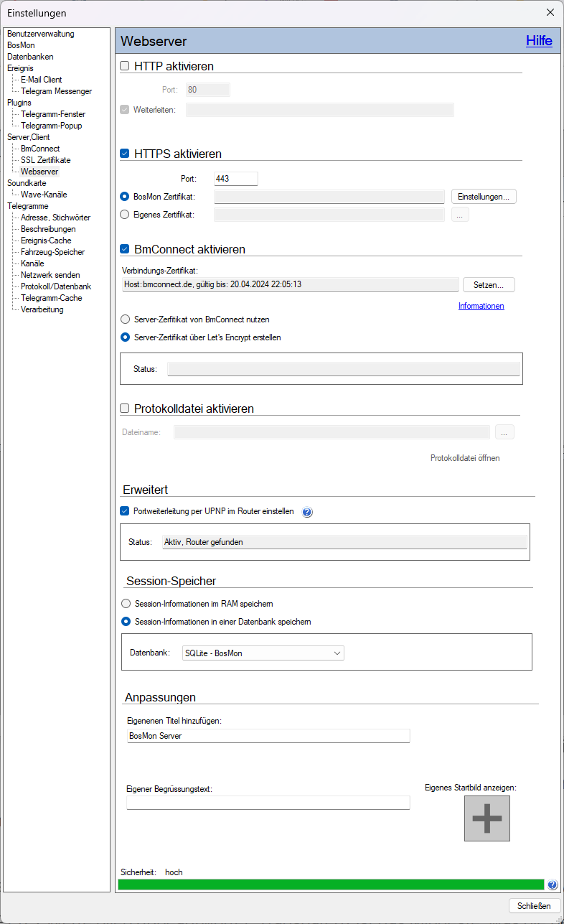Enable the HTTP aktivieren checkbox
The image size is (564, 924).
[x=125, y=66]
